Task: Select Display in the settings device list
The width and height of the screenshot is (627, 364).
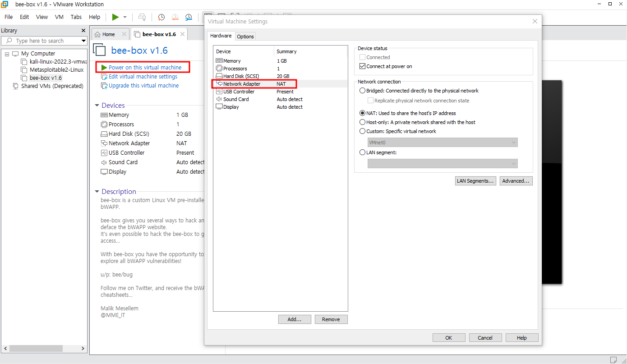Action: pyautogui.click(x=280, y=107)
